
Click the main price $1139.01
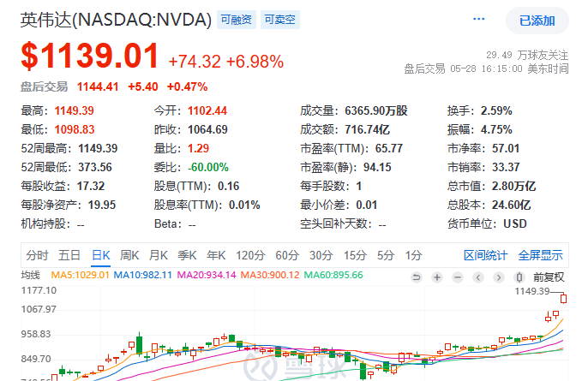click(90, 56)
